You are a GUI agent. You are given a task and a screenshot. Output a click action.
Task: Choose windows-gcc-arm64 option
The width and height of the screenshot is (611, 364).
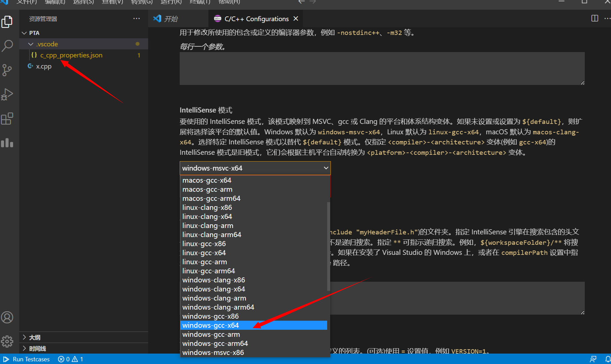point(254,344)
